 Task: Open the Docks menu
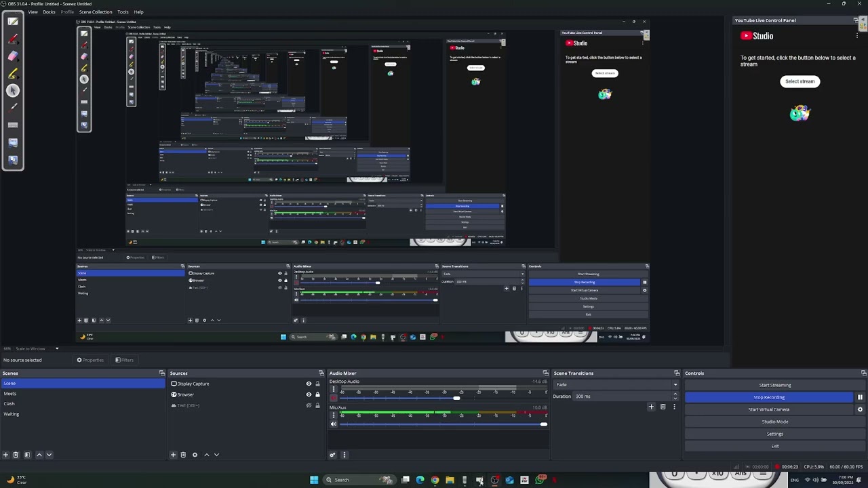pos(49,12)
